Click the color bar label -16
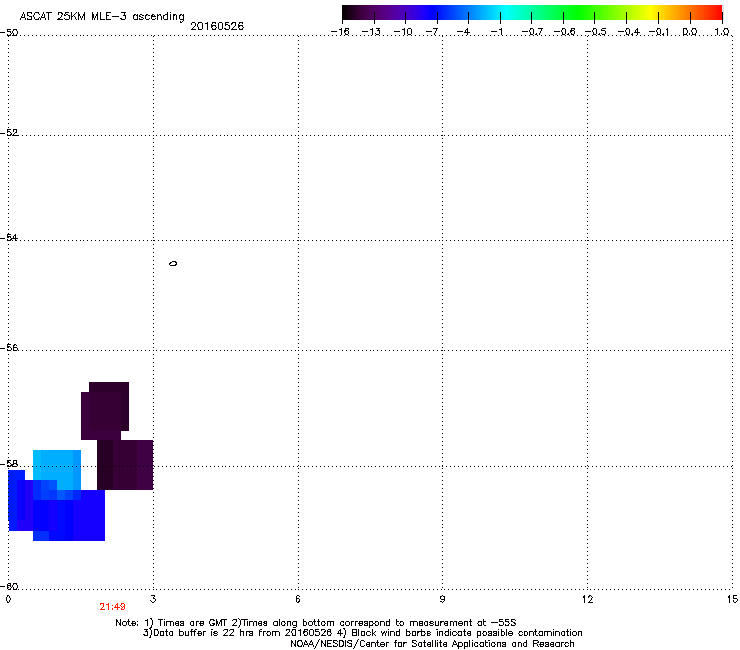Image resolution: width=740 pixels, height=650 pixels. 340,32
